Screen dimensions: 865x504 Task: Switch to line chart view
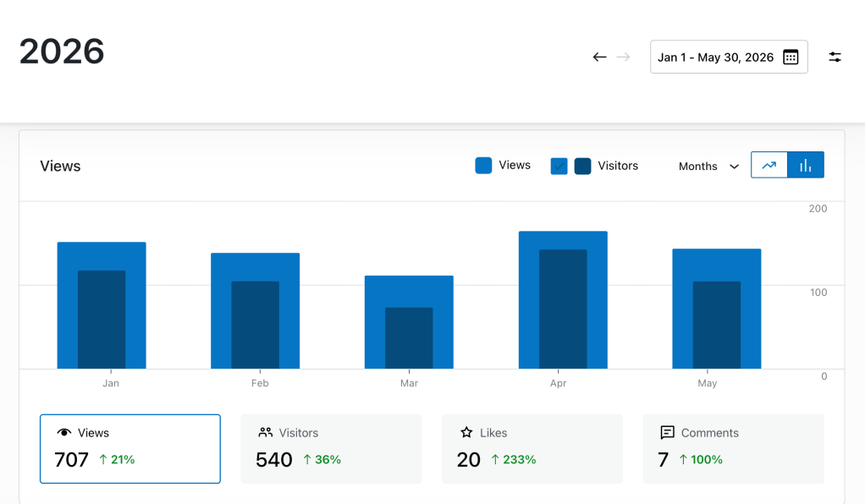click(x=769, y=165)
